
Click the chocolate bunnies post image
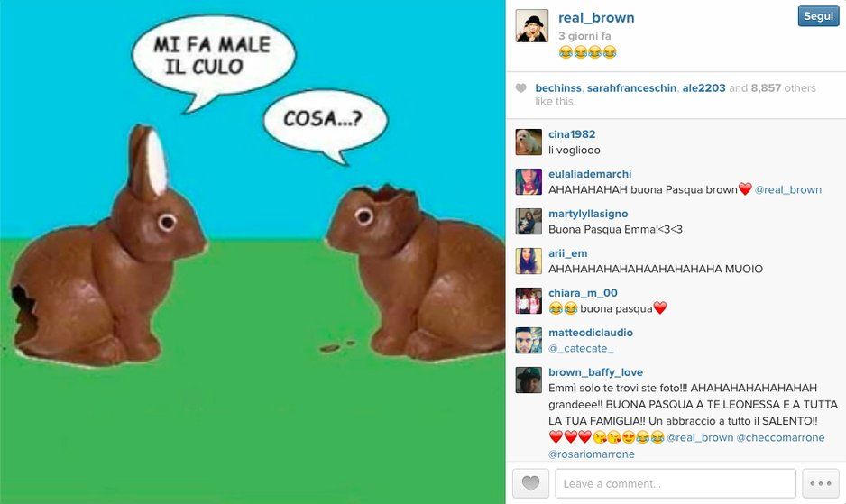coord(253,252)
